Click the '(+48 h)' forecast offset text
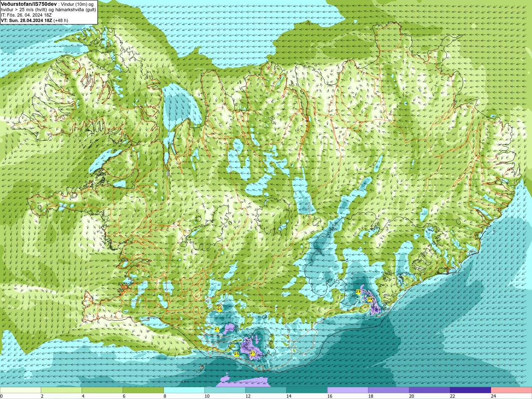Screen dimensions: 532x399 click(61, 20)
